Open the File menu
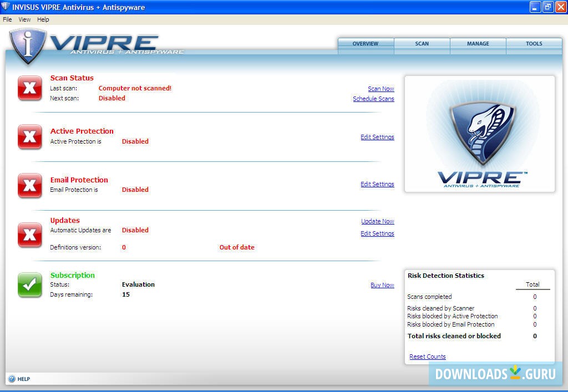The height and width of the screenshot is (392, 568). (7, 19)
